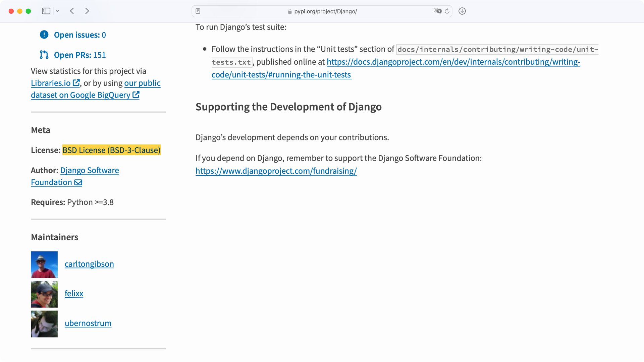Click the Meta section heading
The image size is (644, 362).
41,130
